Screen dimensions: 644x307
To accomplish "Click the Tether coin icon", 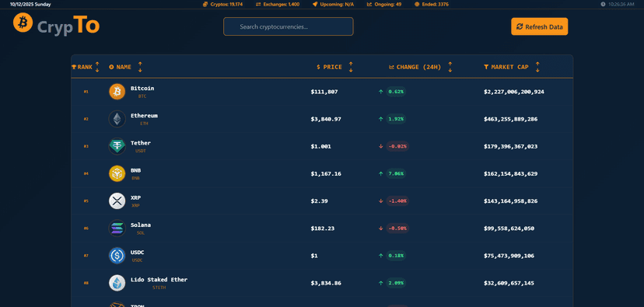I will click(x=117, y=146).
